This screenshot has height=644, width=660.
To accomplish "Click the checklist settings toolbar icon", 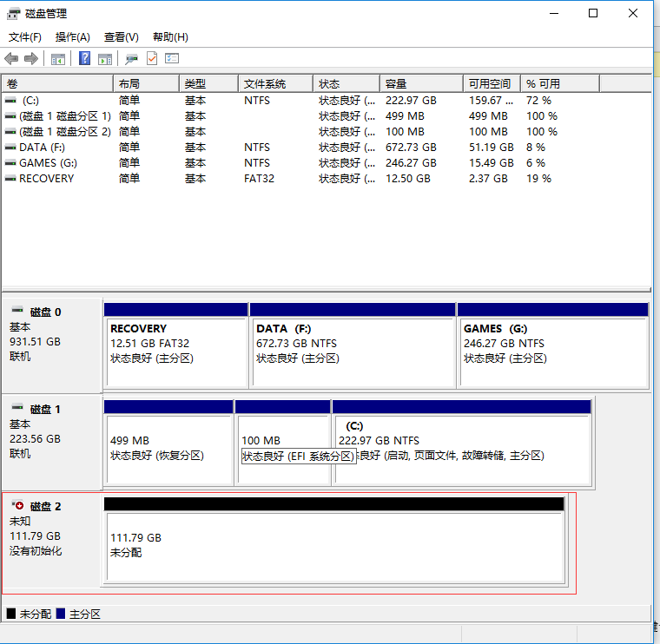I will (x=172, y=58).
